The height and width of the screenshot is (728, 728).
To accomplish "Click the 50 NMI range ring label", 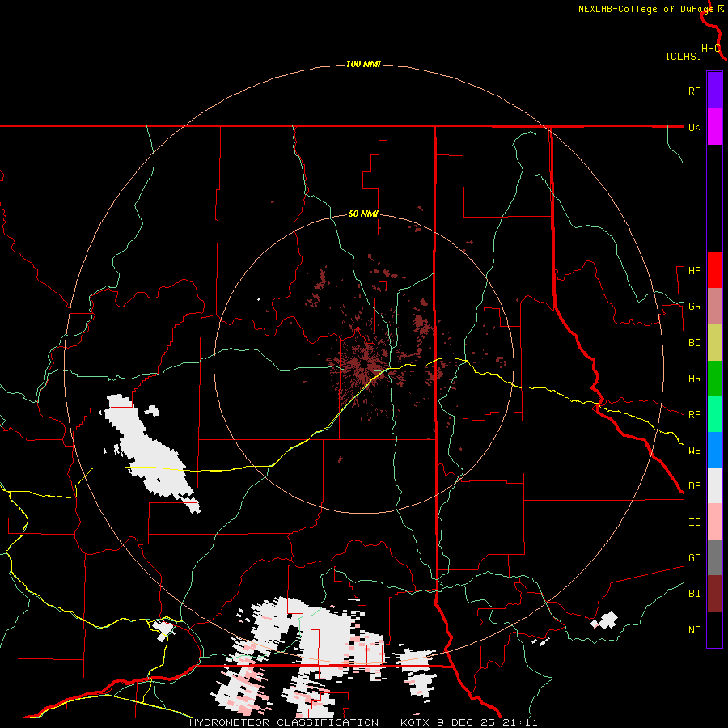I will (x=363, y=214).
